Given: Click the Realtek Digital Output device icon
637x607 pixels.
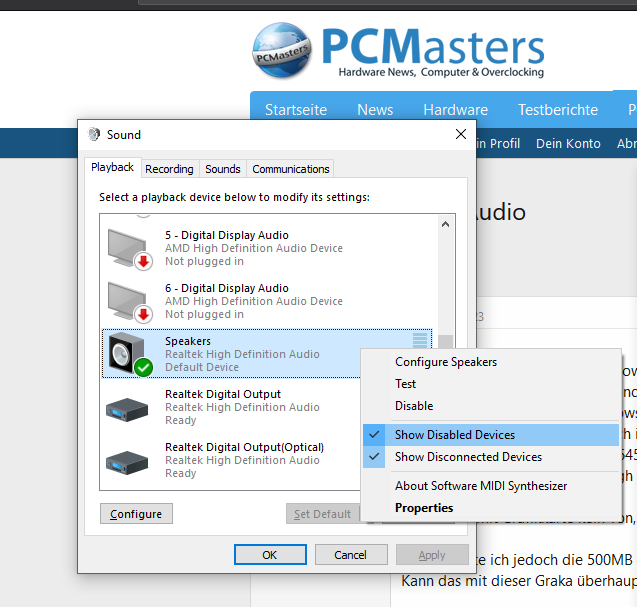Looking at the screenshot, I should 127,409.
